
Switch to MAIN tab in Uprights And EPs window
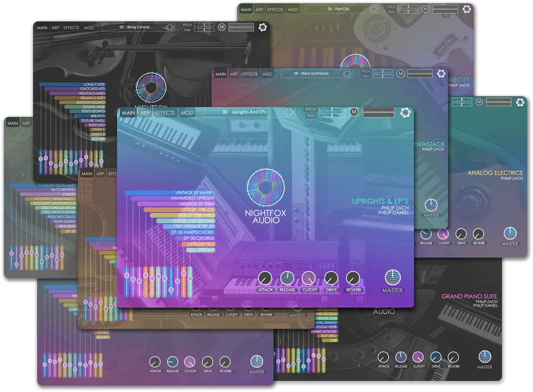click(128, 113)
